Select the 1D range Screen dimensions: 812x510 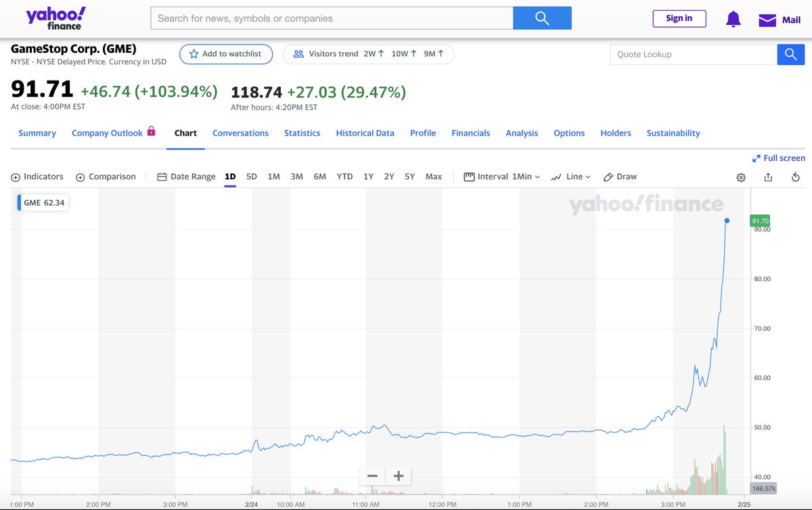[230, 177]
